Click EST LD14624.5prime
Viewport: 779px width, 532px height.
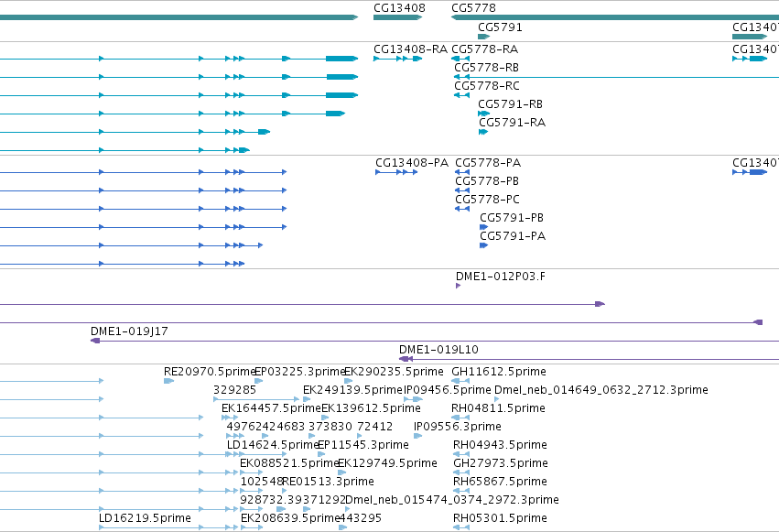point(257,454)
